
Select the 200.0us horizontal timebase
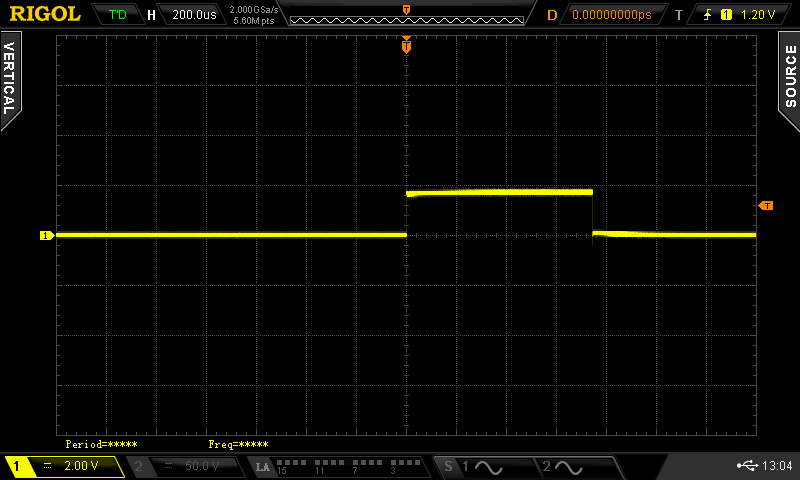coord(193,15)
